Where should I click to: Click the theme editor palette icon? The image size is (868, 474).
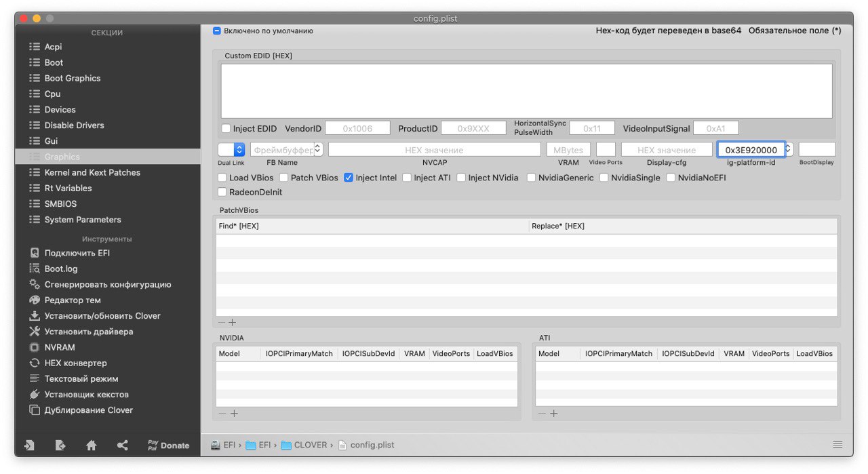(x=35, y=300)
